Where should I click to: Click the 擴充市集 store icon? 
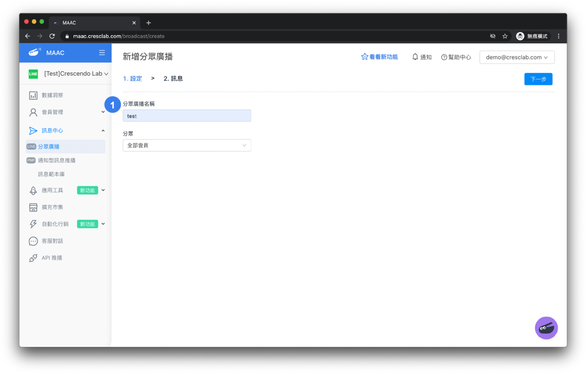click(x=33, y=207)
